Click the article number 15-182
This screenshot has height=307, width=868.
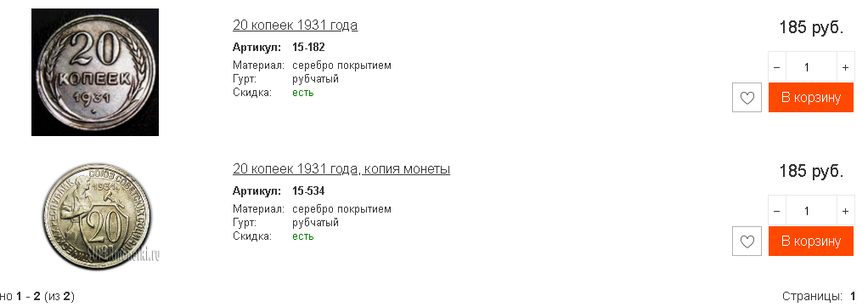(x=308, y=47)
